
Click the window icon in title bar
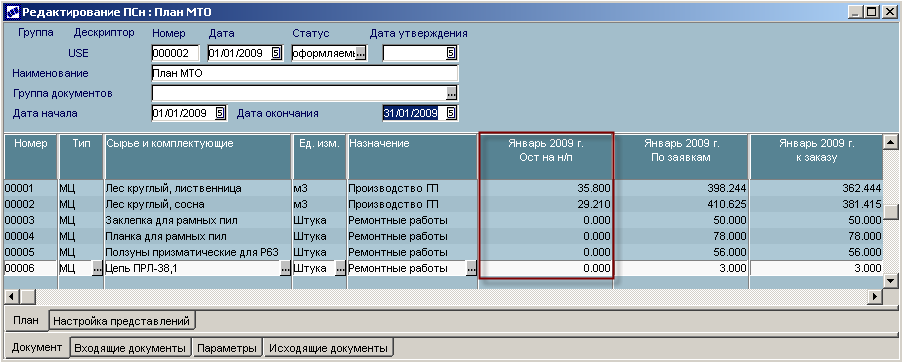click(x=12, y=11)
